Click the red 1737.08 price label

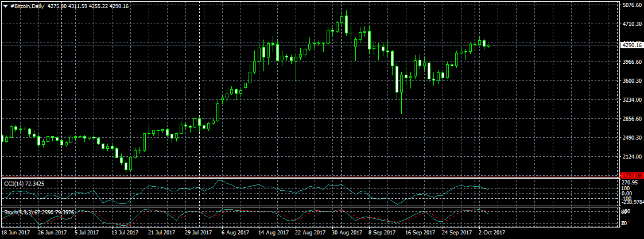[631, 176]
